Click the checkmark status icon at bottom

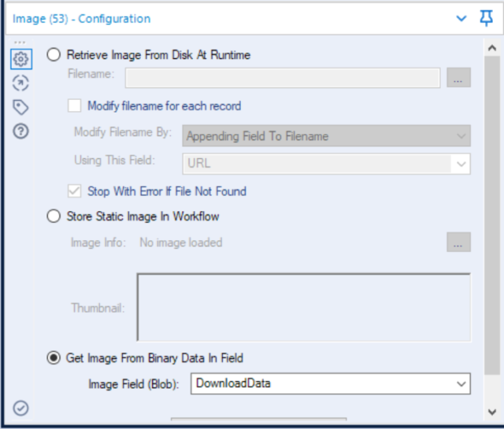click(x=21, y=408)
